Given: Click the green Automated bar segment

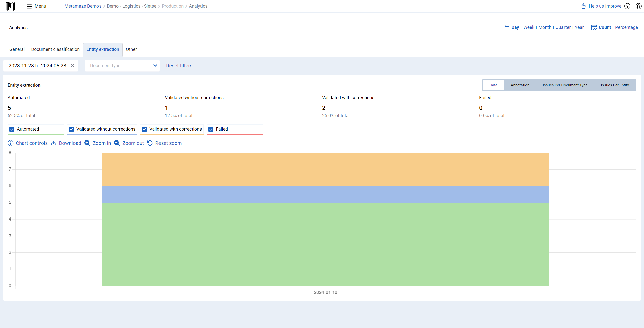Looking at the screenshot, I should [x=326, y=244].
